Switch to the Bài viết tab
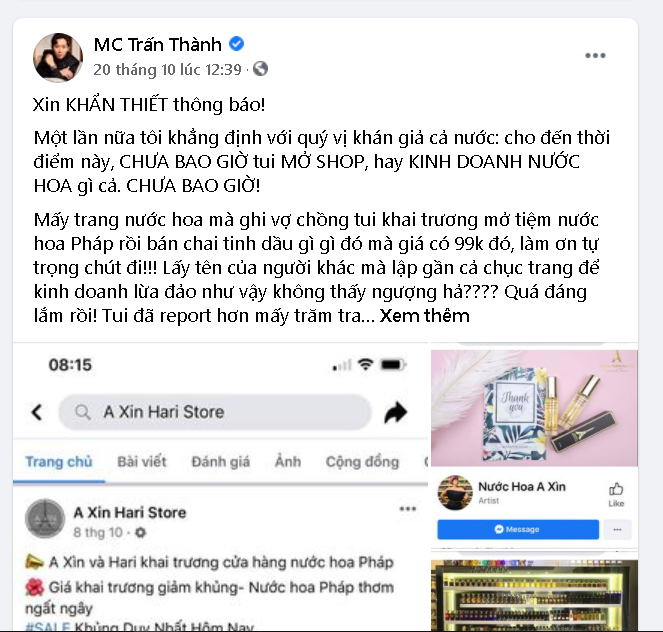The image size is (663, 632). (142, 461)
